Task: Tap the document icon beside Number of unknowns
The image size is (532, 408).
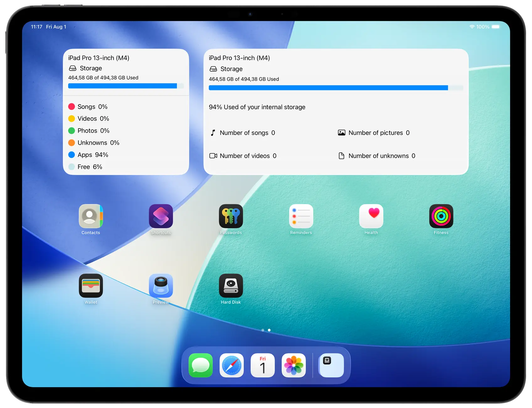Action: click(341, 156)
